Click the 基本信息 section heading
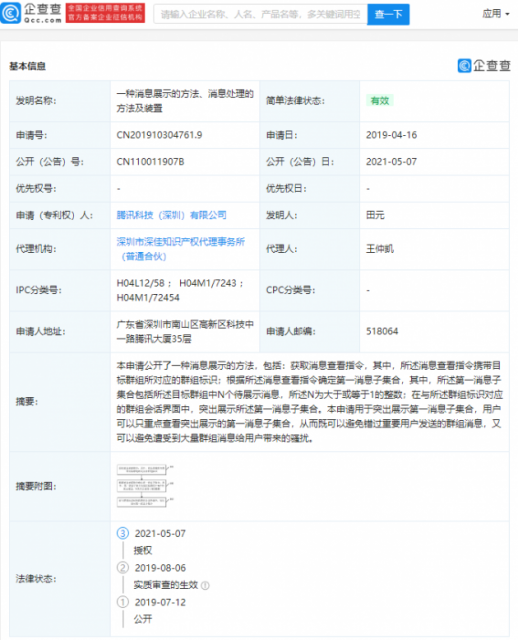This screenshot has height=640, width=518. [x=27, y=66]
